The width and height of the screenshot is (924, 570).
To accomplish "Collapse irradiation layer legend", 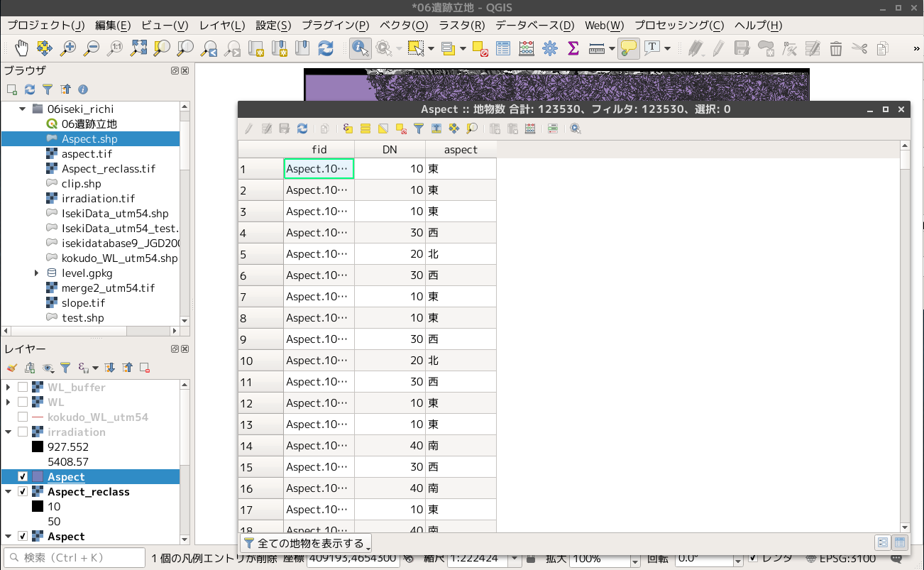I will (9, 432).
